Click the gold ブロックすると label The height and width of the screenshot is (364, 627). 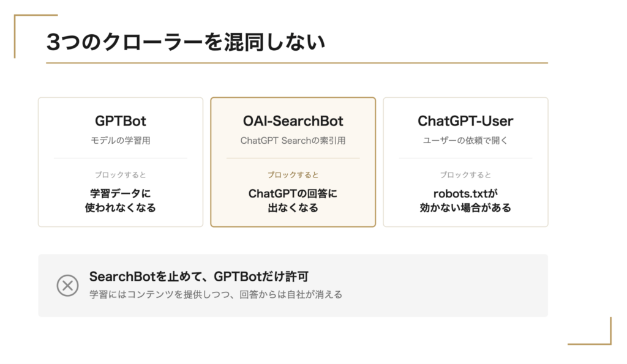tap(293, 174)
